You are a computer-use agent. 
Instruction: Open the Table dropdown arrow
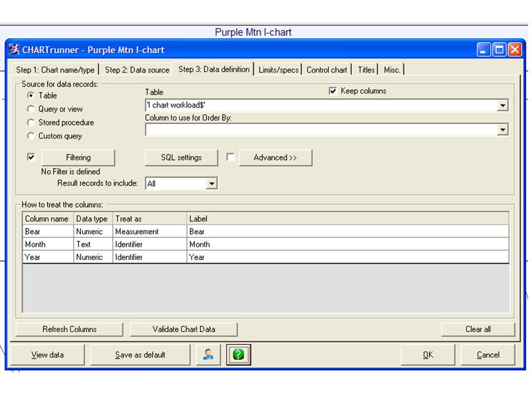click(503, 105)
